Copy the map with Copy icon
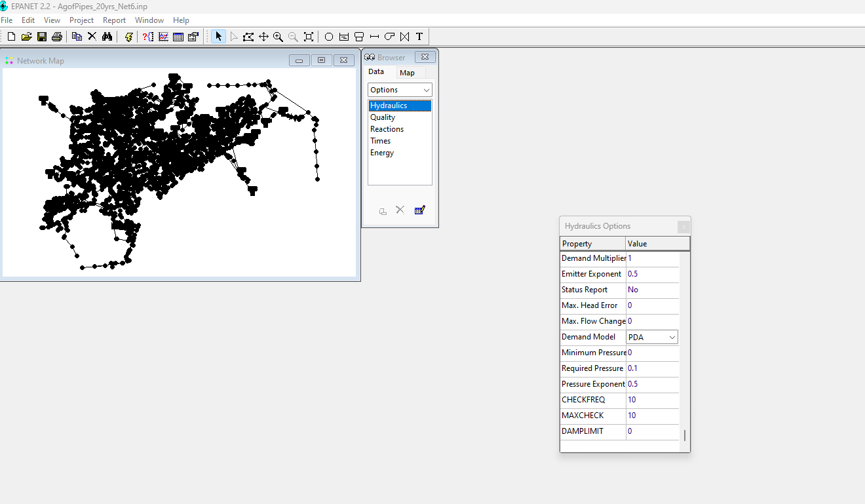The image size is (865, 504). click(77, 37)
